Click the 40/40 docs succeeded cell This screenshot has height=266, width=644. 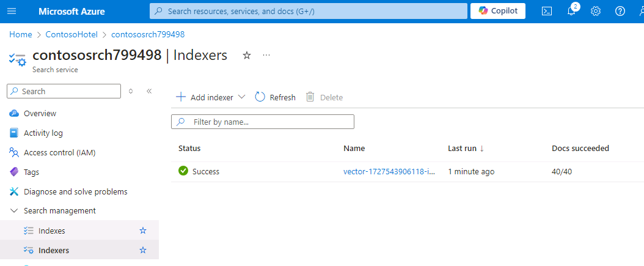tap(562, 171)
